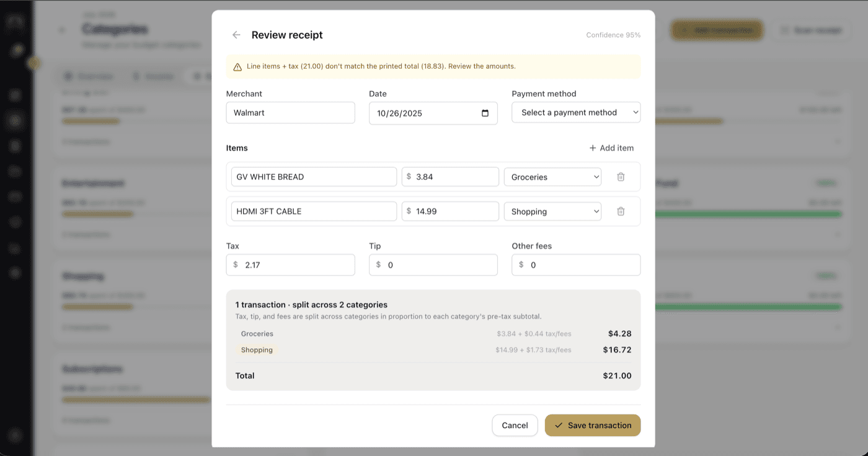Screen dimensions: 868x456
Task: Change the Shopping category for HDMI 3FT CABLE
Action: pyautogui.click(x=552, y=212)
